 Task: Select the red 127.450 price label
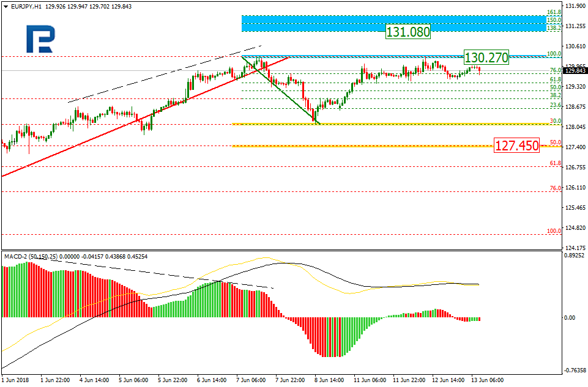coord(517,146)
